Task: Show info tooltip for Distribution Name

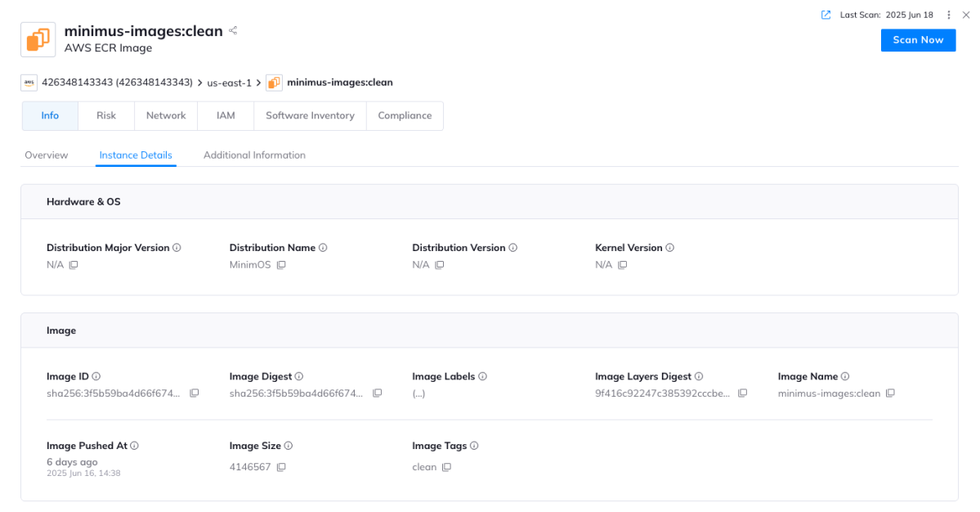Action: click(323, 248)
